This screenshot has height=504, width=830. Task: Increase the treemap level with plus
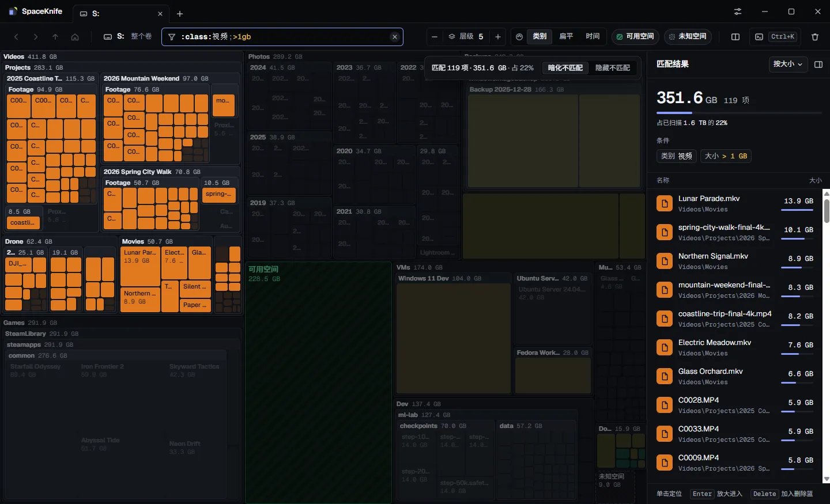pos(498,37)
